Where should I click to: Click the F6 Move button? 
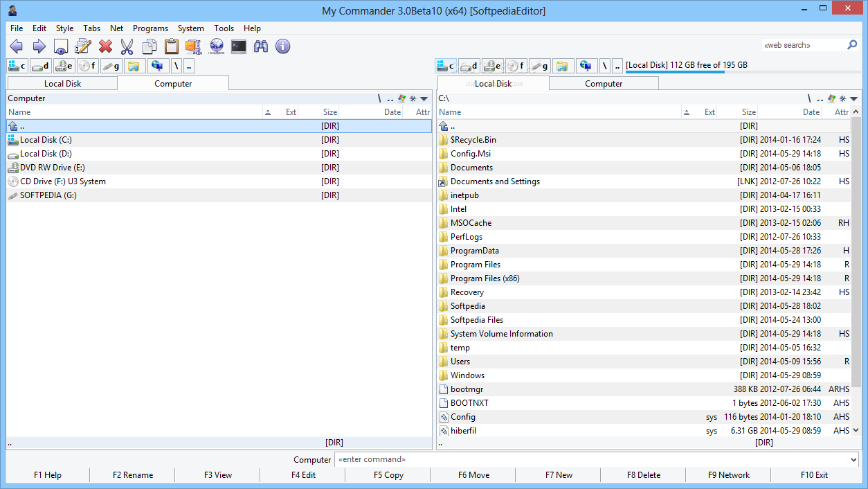(x=473, y=475)
